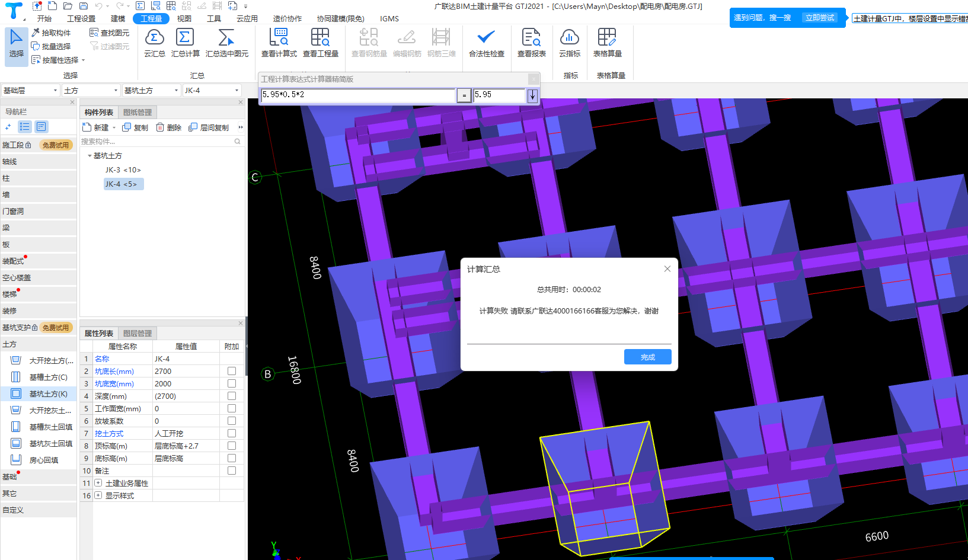
Task: Click 查找图元 find element tool
Action: (109, 33)
